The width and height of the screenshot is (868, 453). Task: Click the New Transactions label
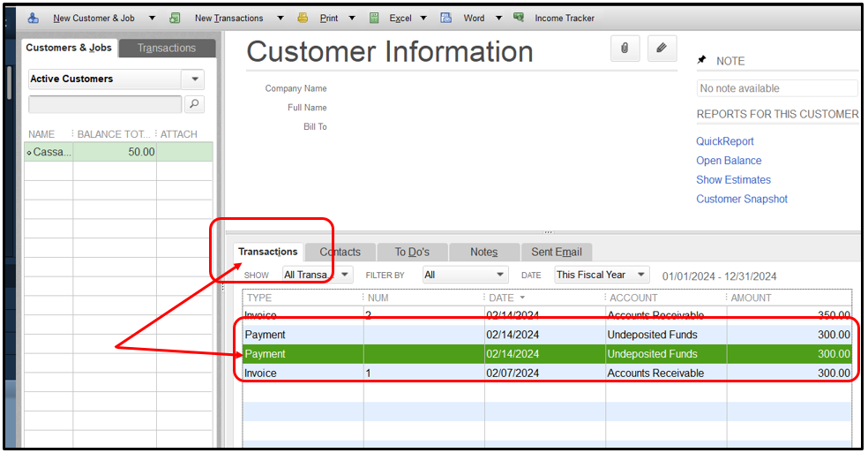click(229, 19)
